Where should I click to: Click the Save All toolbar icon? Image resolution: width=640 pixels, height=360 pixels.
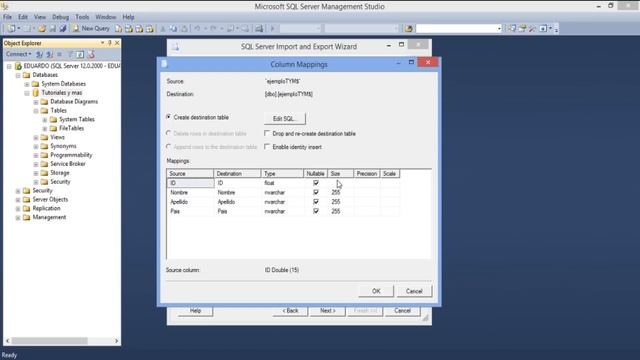point(62,29)
